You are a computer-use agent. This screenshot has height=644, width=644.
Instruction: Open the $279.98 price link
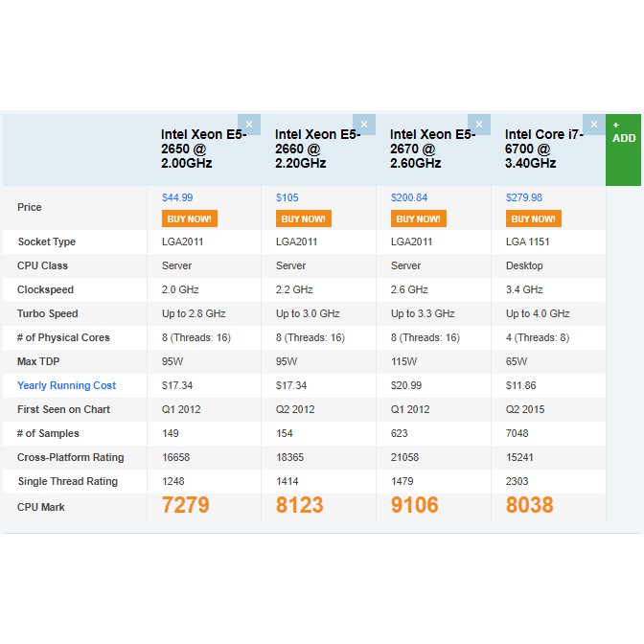(524, 197)
